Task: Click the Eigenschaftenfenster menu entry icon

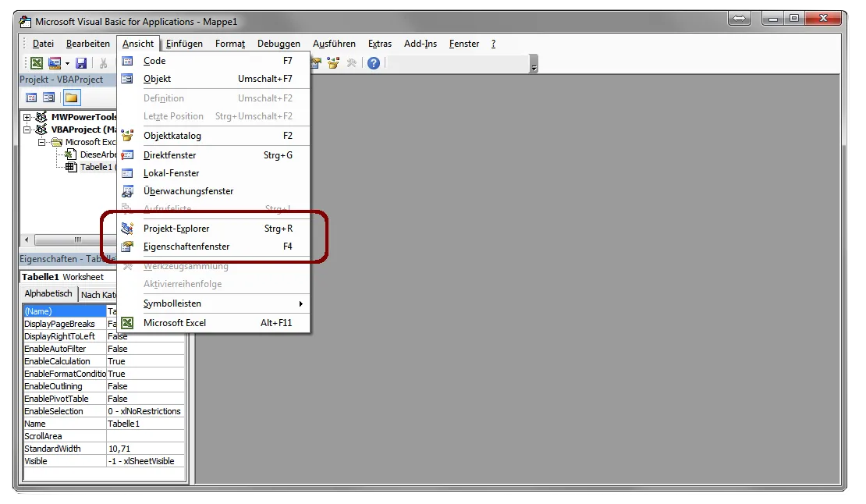Action: click(128, 247)
